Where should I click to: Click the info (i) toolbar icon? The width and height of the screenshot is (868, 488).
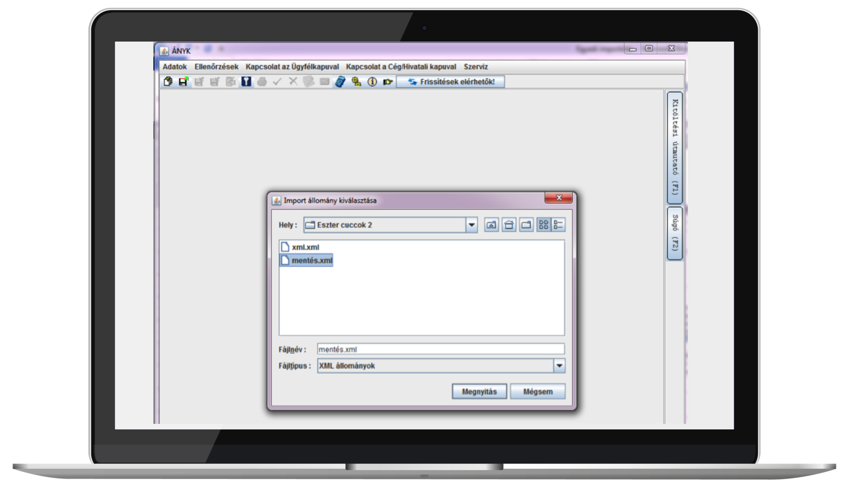(x=372, y=82)
